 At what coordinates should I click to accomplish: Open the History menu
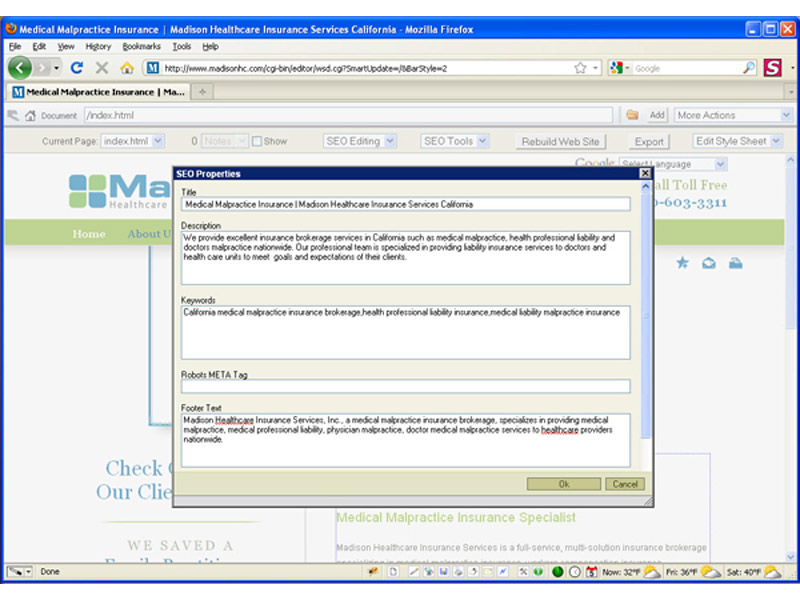click(x=98, y=46)
